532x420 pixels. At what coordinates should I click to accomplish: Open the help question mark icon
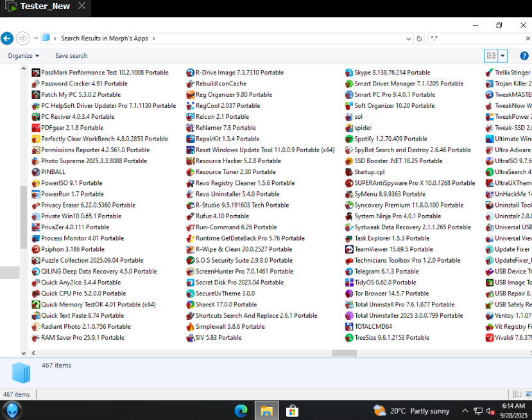(524, 56)
